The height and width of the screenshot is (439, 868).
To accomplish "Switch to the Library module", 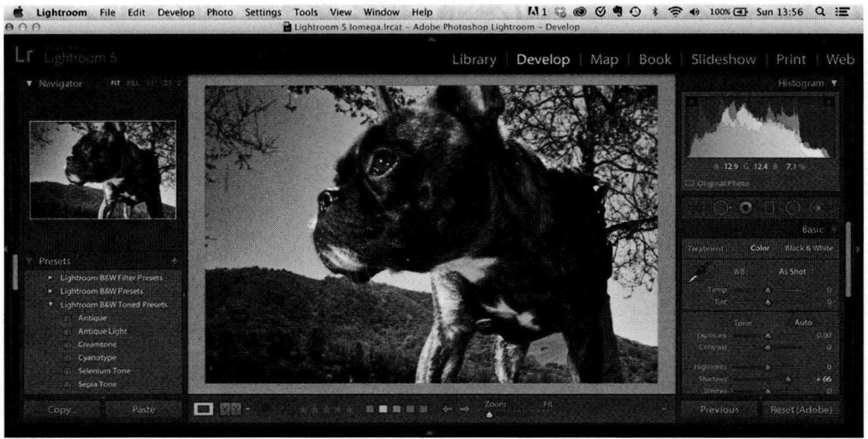I will (474, 59).
